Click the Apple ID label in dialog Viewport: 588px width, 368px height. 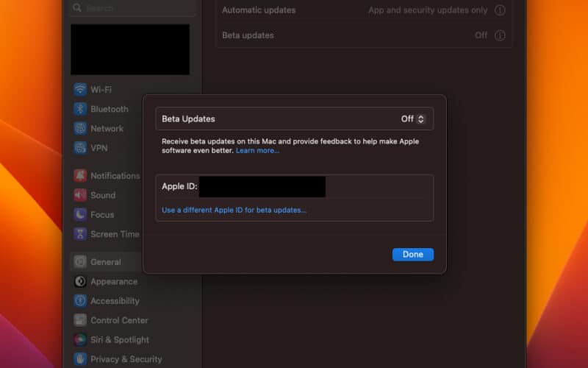click(179, 186)
